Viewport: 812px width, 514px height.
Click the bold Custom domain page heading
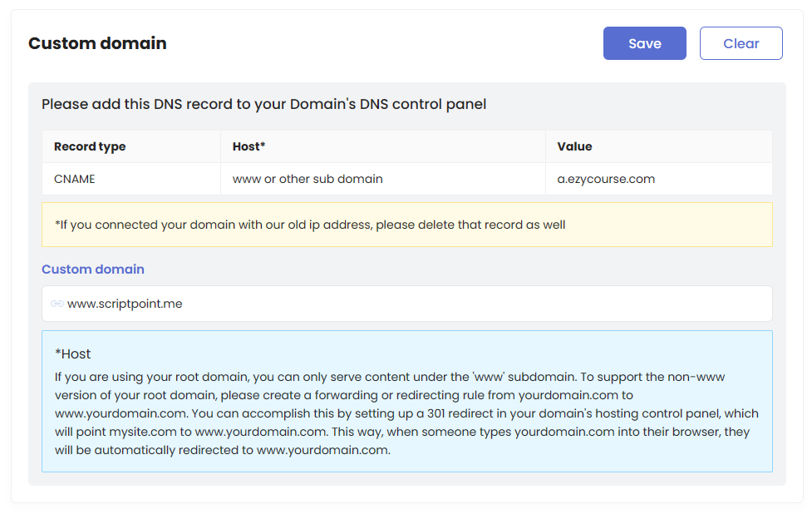97,43
